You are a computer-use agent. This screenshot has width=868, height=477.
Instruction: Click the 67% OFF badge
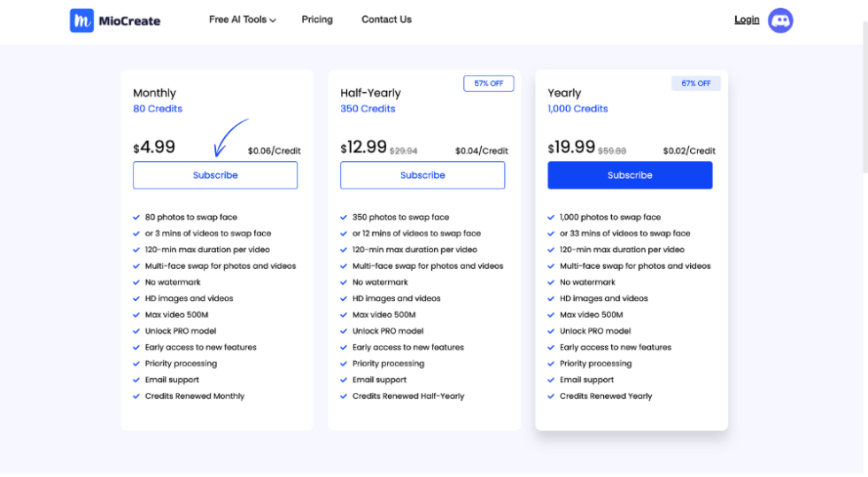(695, 83)
